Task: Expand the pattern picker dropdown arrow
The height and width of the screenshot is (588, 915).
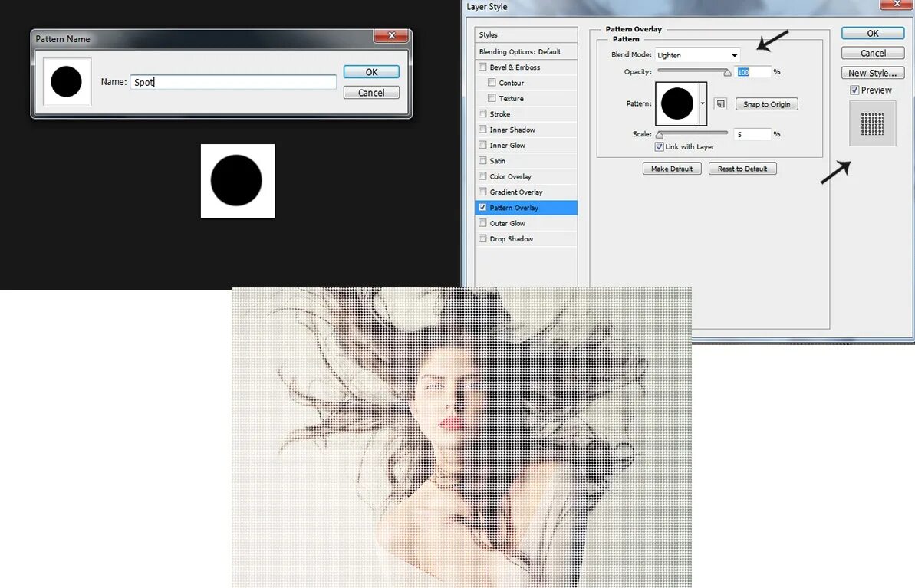Action: (x=703, y=103)
